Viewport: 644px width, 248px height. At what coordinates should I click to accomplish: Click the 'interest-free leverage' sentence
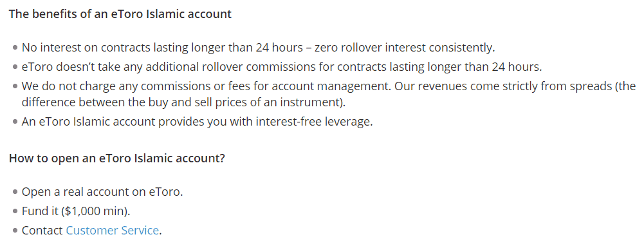[197, 122]
